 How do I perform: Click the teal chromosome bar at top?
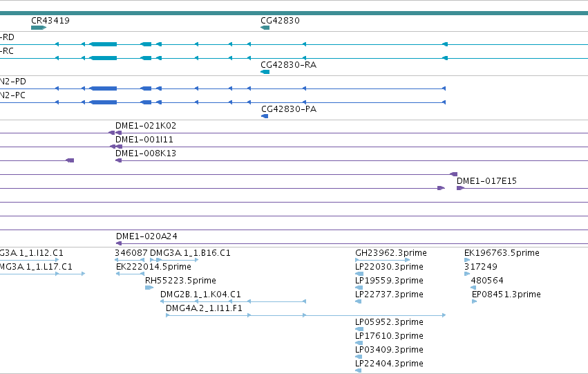pos(294,13)
